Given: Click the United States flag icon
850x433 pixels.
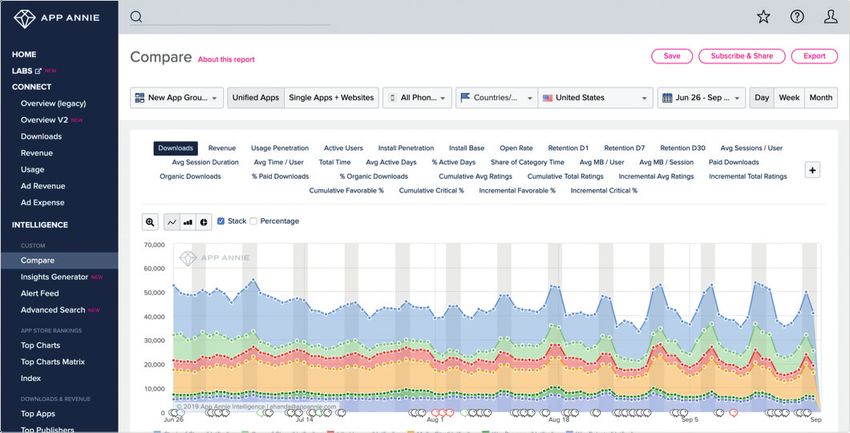Looking at the screenshot, I should [x=548, y=98].
